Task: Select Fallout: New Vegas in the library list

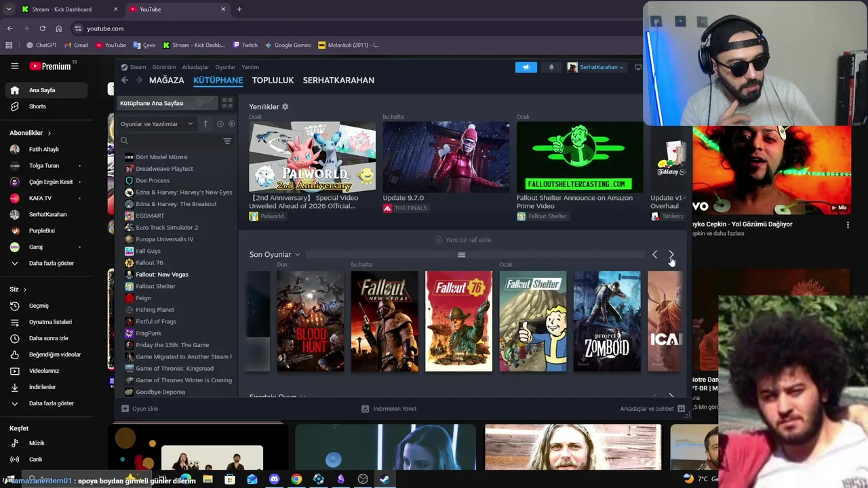Action: click(162, 274)
